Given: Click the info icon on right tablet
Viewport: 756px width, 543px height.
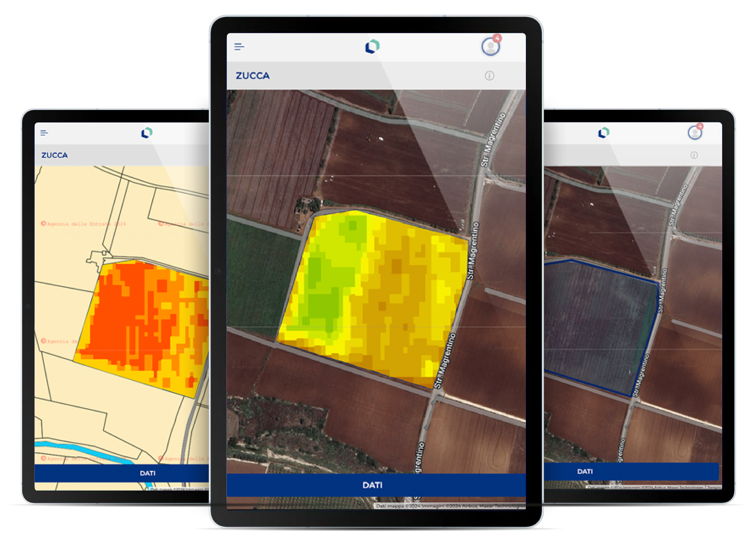Looking at the screenshot, I should 694,155.
